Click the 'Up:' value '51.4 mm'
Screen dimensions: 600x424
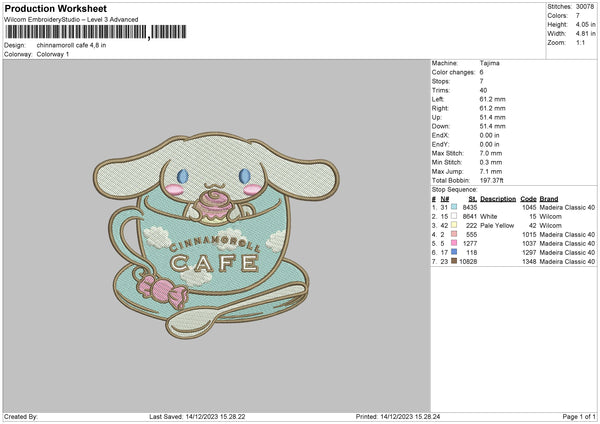[x=492, y=117]
